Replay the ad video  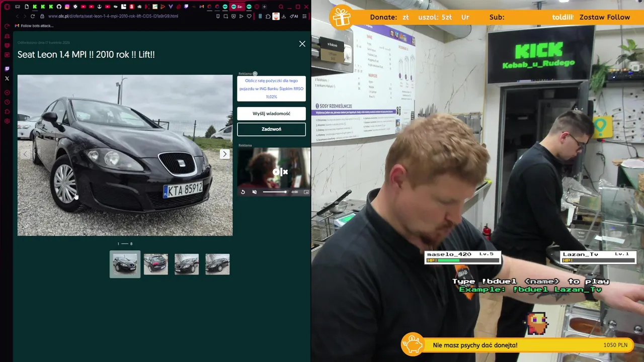243,192
